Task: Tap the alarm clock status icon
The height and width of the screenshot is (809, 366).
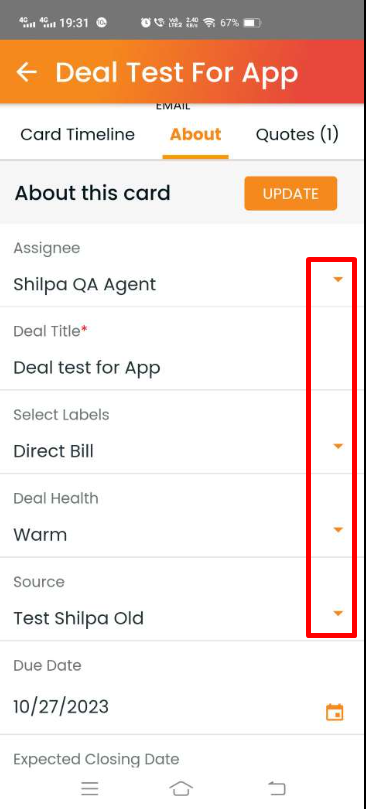Action: [146, 23]
